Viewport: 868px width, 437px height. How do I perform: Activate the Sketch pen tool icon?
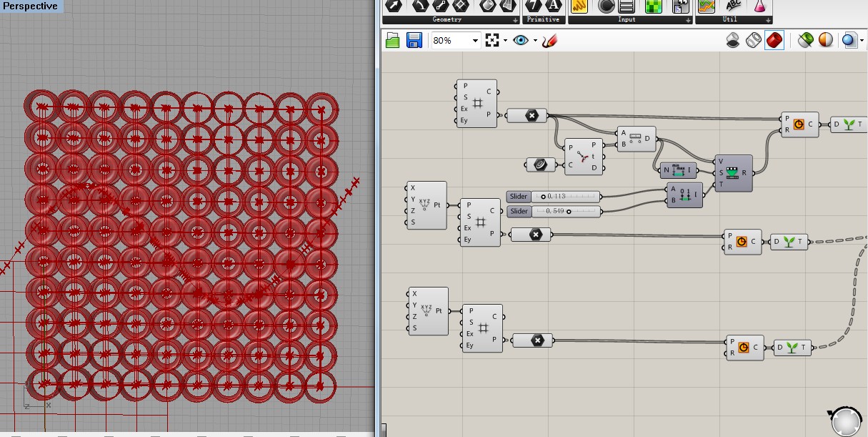[549, 41]
